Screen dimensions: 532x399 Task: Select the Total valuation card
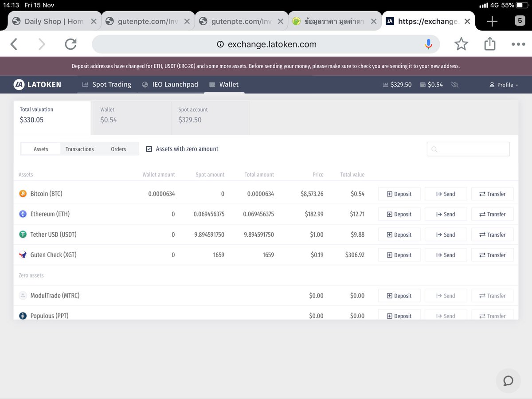[x=52, y=117]
